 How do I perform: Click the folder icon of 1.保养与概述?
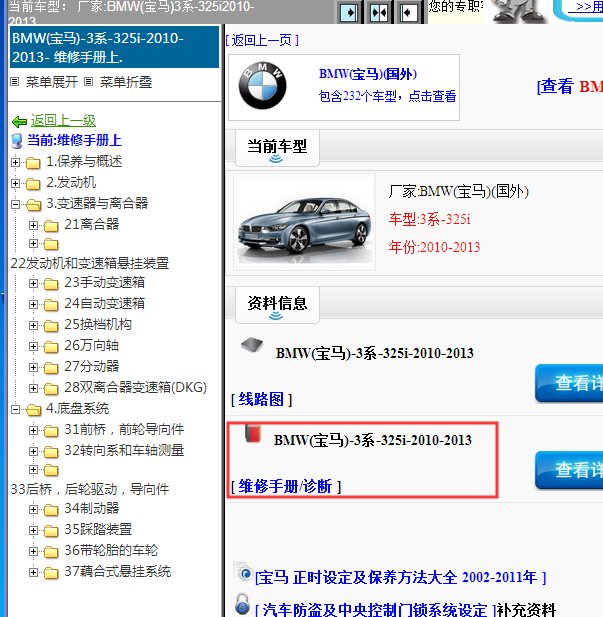[33, 162]
